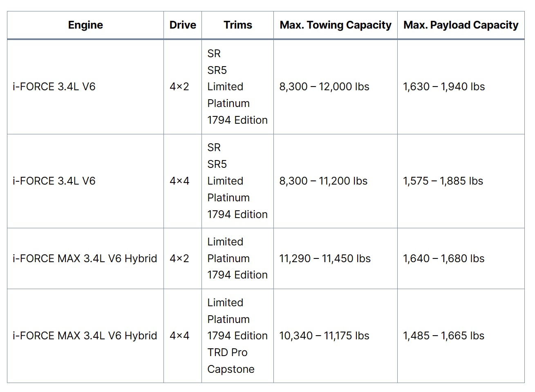Click the 1,640 – 1,680 lbs payload value
Viewport: 535px width, 392px height.
(444, 258)
